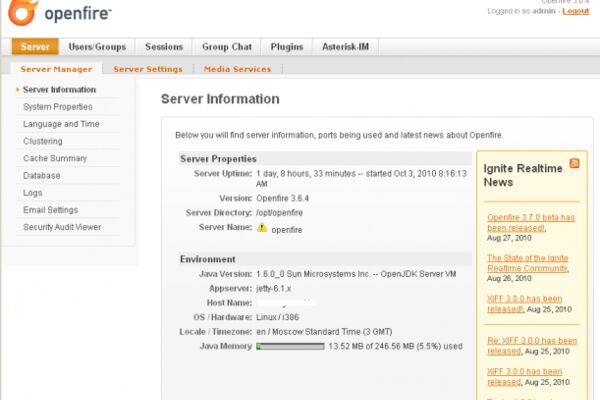Image resolution: width=600 pixels, height=400 pixels.
Task: Click the Moscow Standard Time locale value
Action: [x=324, y=332]
